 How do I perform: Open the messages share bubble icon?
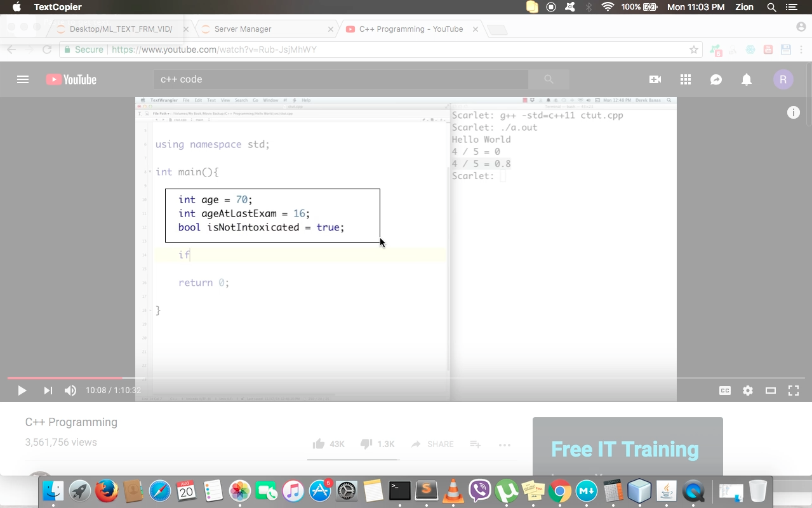(x=716, y=79)
